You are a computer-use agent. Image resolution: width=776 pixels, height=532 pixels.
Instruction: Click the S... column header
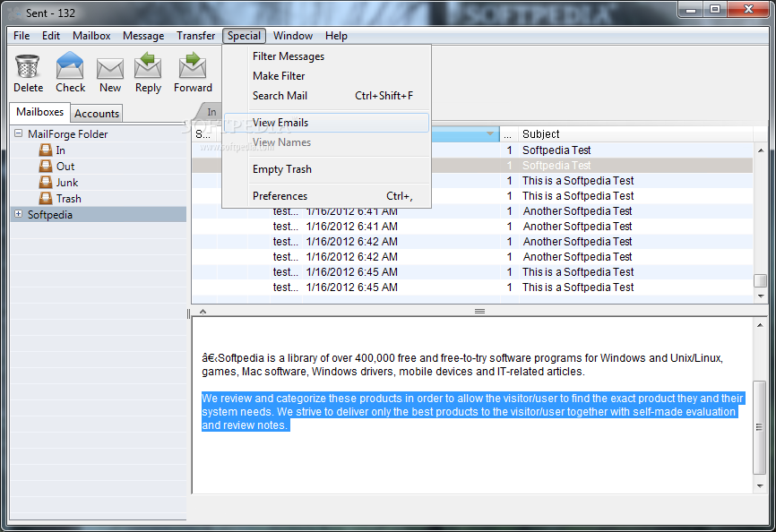pyautogui.click(x=203, y=134)
